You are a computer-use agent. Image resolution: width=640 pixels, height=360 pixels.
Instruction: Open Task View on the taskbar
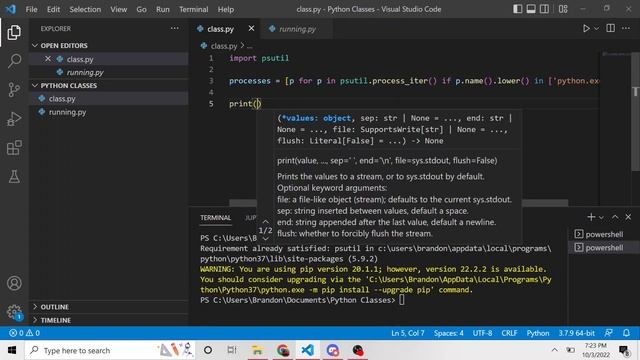tap(232, 350)
